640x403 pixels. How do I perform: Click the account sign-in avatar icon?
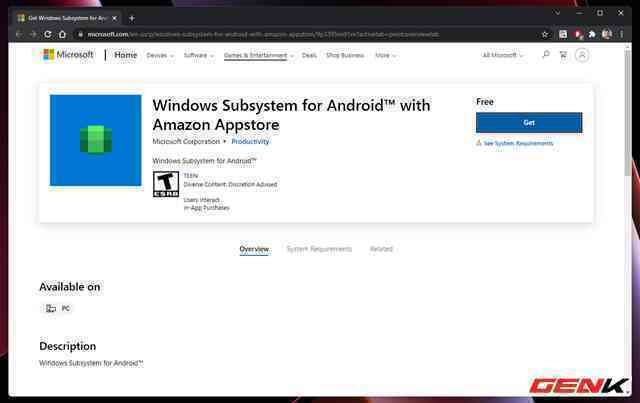click(x=582, y=55)
